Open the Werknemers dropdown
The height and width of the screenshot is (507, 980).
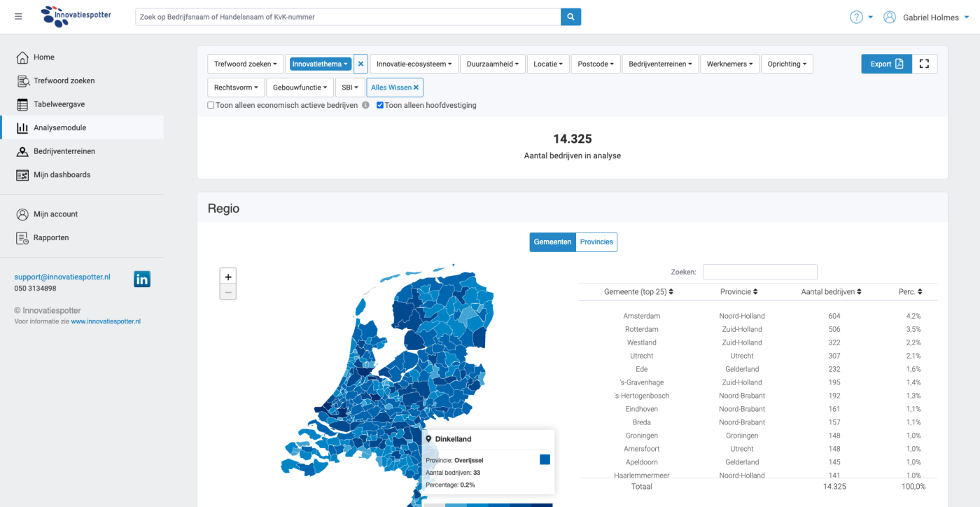(729, 64)
